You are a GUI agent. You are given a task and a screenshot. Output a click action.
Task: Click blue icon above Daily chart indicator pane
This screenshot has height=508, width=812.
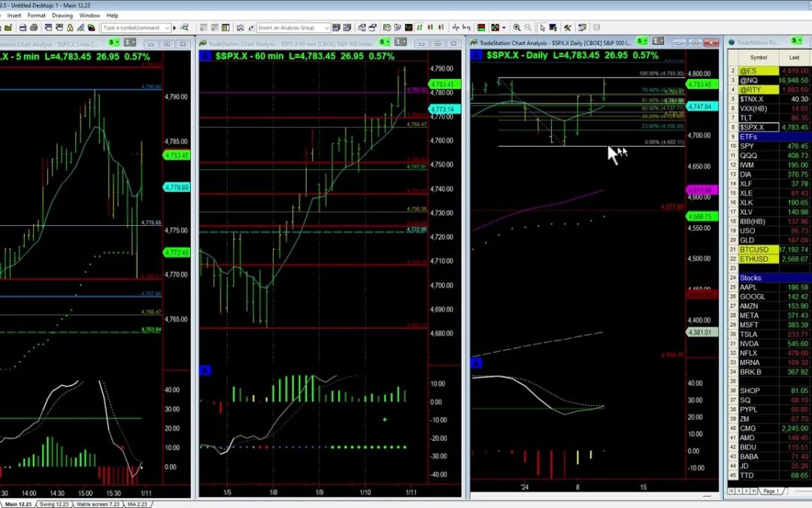[477, 363]
